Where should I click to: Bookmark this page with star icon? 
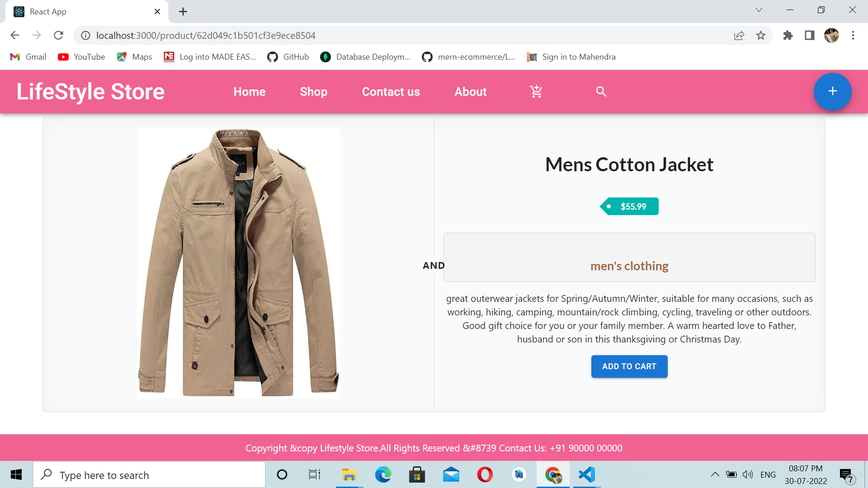click(x=761, y=35)
